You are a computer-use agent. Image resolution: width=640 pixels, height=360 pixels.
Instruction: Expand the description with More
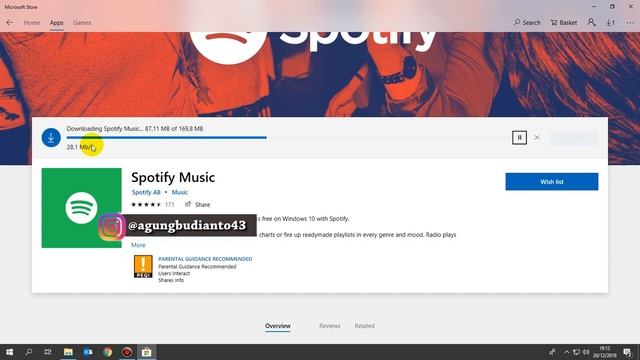138,245
